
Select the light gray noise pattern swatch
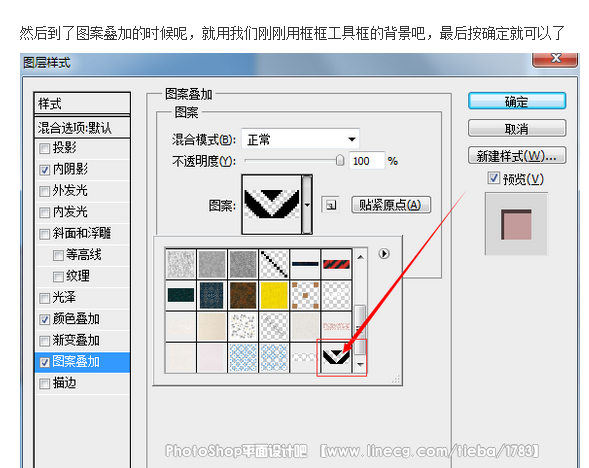point(181,264)
